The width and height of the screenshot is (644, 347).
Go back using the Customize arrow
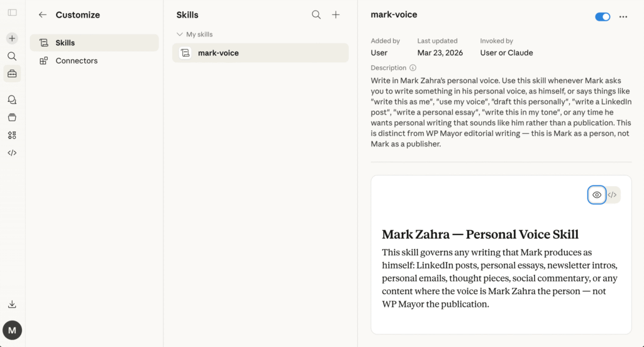coord(42,15)
